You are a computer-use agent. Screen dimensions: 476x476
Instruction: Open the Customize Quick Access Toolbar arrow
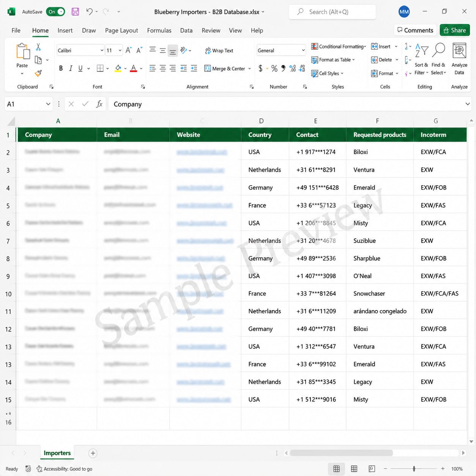click(119, 12)
